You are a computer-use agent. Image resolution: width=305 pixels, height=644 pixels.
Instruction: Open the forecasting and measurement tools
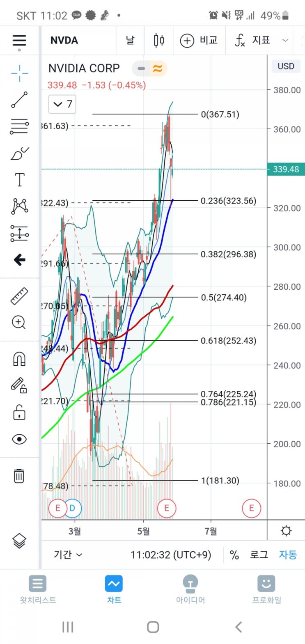pyautogui.click(x=19, y=233)
